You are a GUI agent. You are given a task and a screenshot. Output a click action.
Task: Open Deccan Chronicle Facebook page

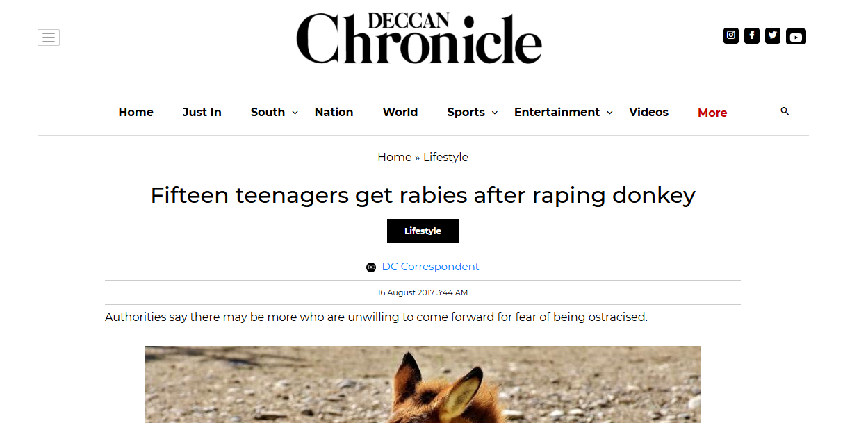pos(752,35)
